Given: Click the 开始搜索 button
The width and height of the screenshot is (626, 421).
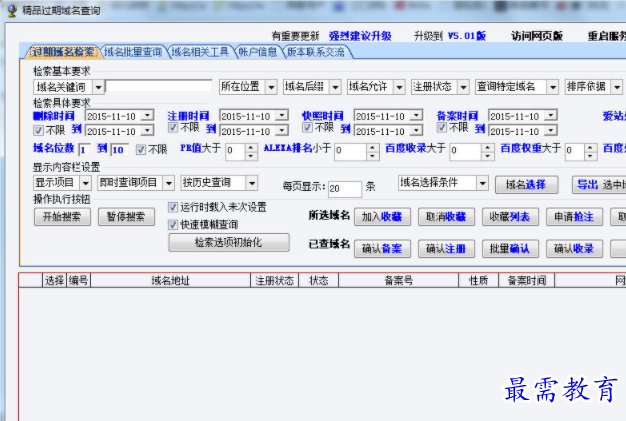Looking at the screenshot, I should tap(62, 217).
